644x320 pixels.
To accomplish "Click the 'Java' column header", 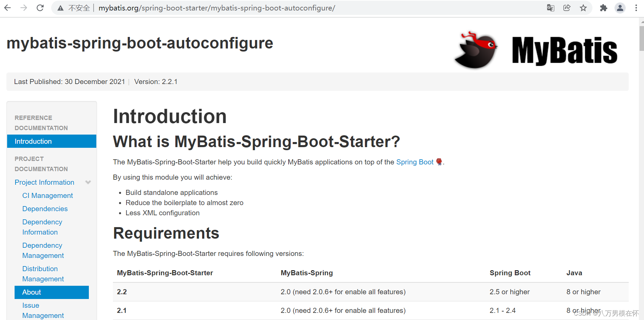I will coord(574,273).
